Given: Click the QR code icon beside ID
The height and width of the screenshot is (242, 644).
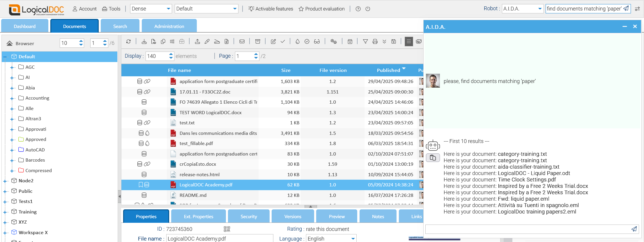Looking at the screenshot, I should click(x=227, y=229).
